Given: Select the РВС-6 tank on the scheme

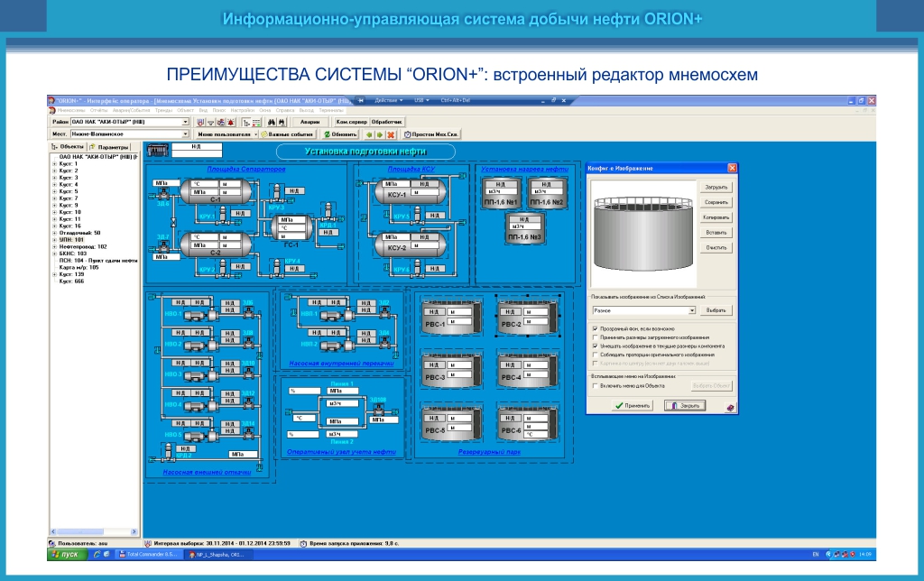Looking at the screenshot, I should [x=528, y=424].
